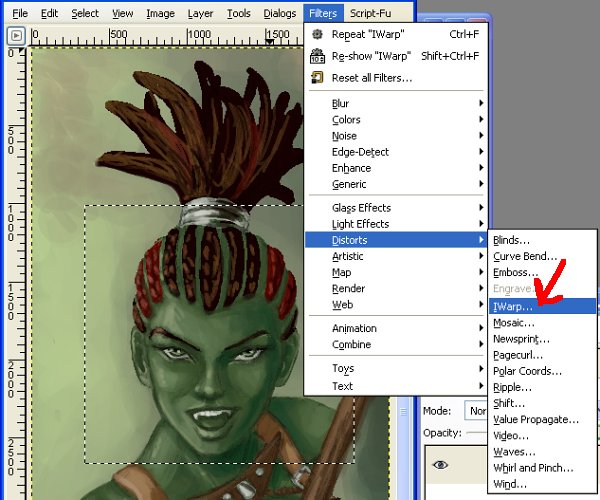The height and width of the screenshot is (500, 600).
Task: Expand the Light Effects submenu
Action: click(396, 224)
